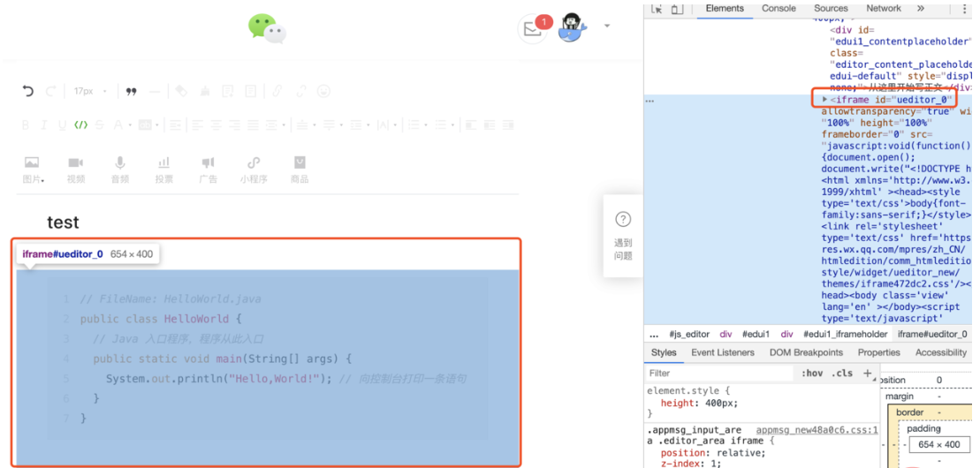The height and width of the screenshot is (468, 980).
Task: Click the inspect element picker icon
Action: point(657,9)
